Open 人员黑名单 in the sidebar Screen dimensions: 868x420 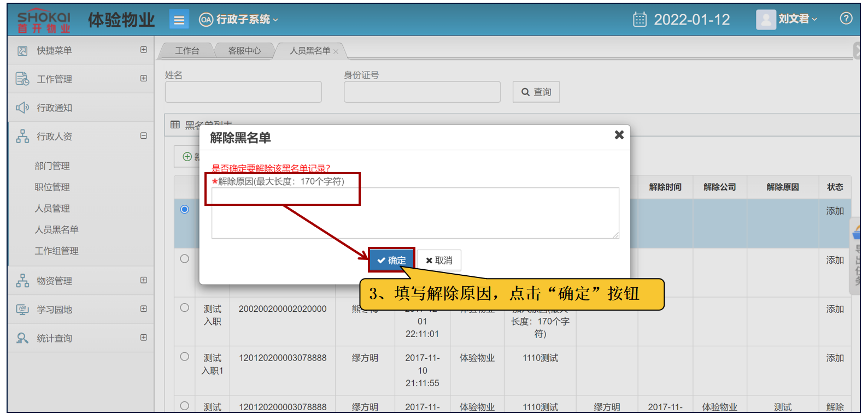(x=56, y=229)
